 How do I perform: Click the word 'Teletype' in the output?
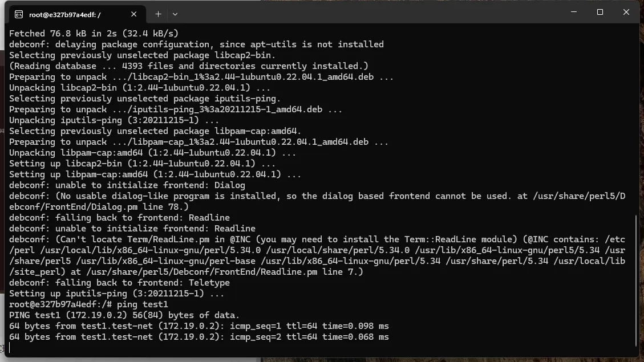pyautogui.click(x=209, y=283)
